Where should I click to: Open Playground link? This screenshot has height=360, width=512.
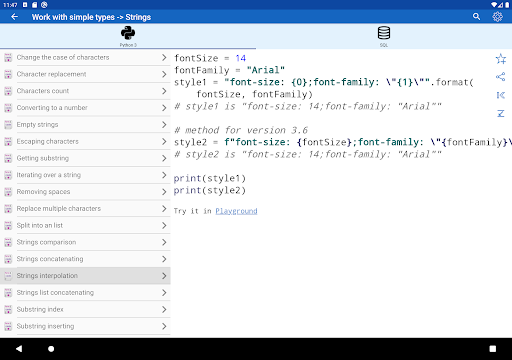pyautogui.click(x=236, y=211)
